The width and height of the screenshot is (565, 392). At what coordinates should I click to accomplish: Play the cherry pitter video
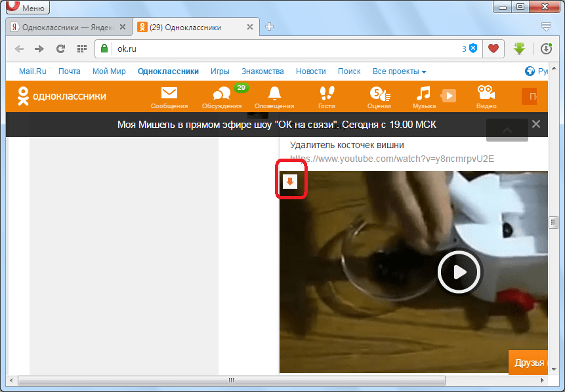[459, 271]
